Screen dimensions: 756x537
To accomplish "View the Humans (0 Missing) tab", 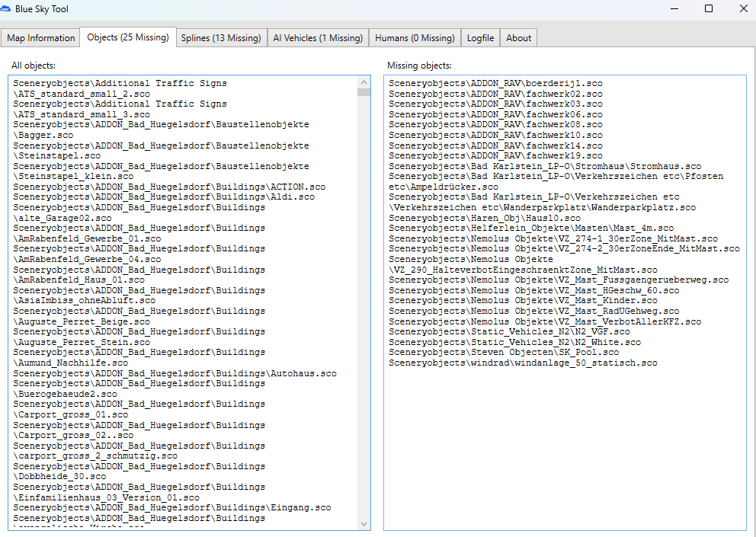I will [x=415, y=38].
